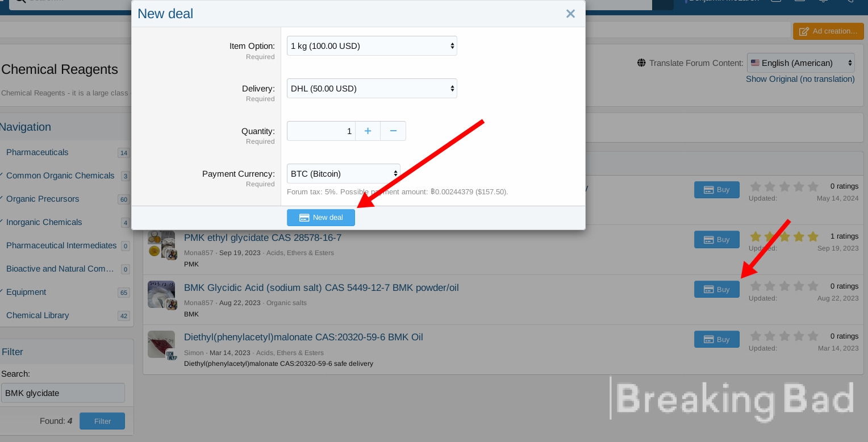Open the Delivery method dropdown

pyautogui.click(x=372, y=89)
